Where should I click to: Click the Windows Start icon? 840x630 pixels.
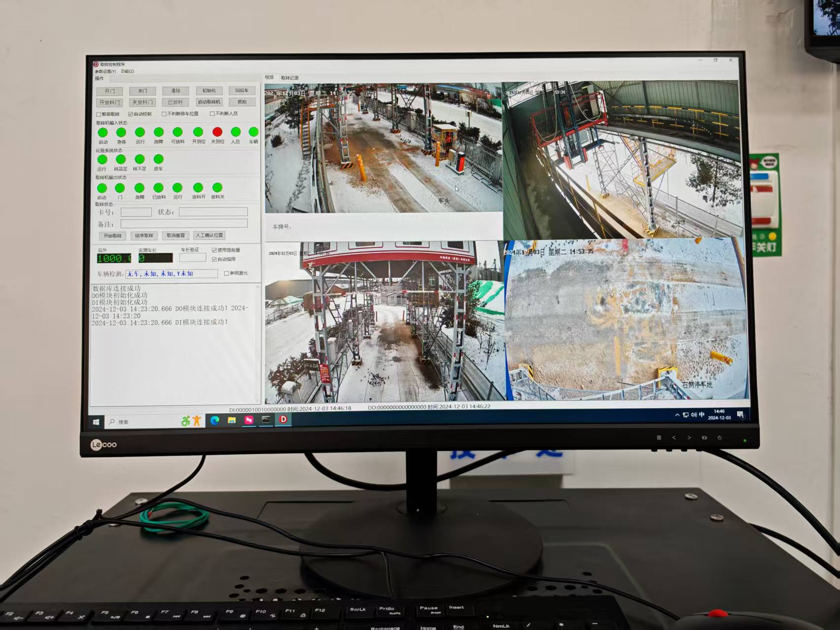point(97,422)
